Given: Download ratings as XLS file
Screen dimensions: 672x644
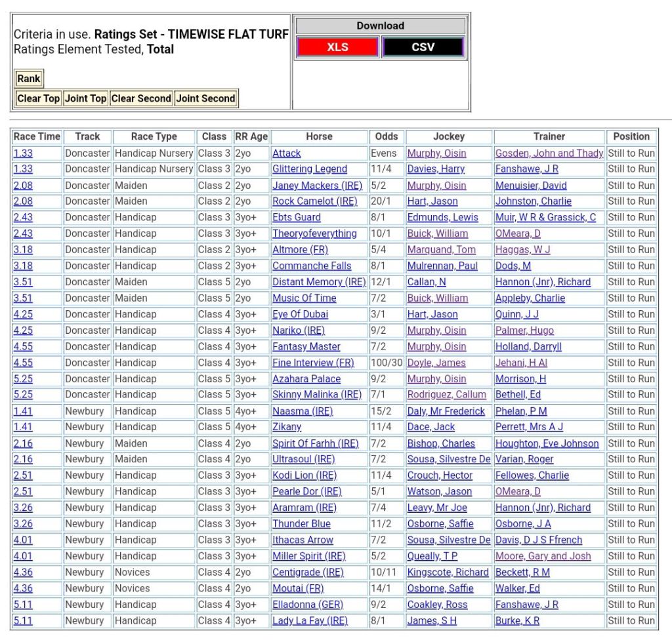Looking at the screenshot, I should point(337,47).
